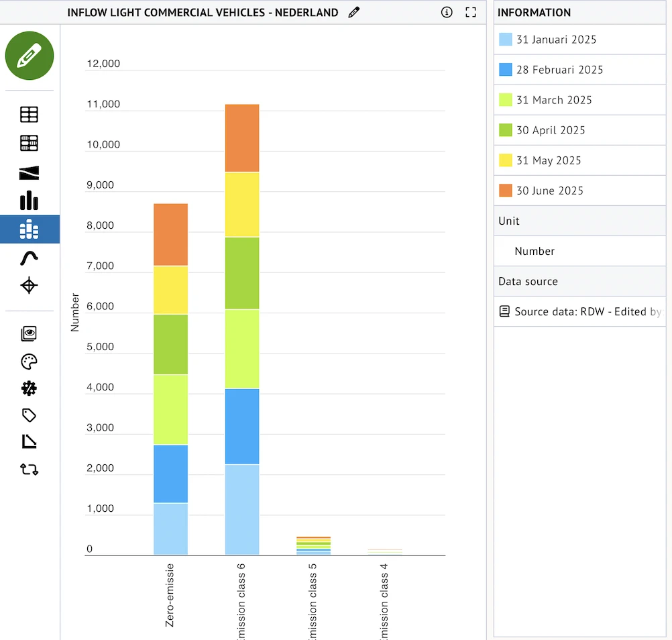The width and height of the screenshot is (672, 640).
Task: Click the Data source section header
Action: pyautogui.click(x=579, y=281)
